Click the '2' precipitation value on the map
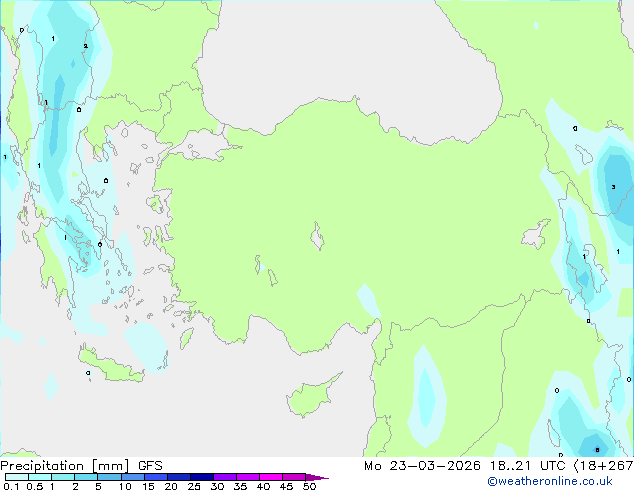Viewport: 634px width, 490px height. coord(85,46)
